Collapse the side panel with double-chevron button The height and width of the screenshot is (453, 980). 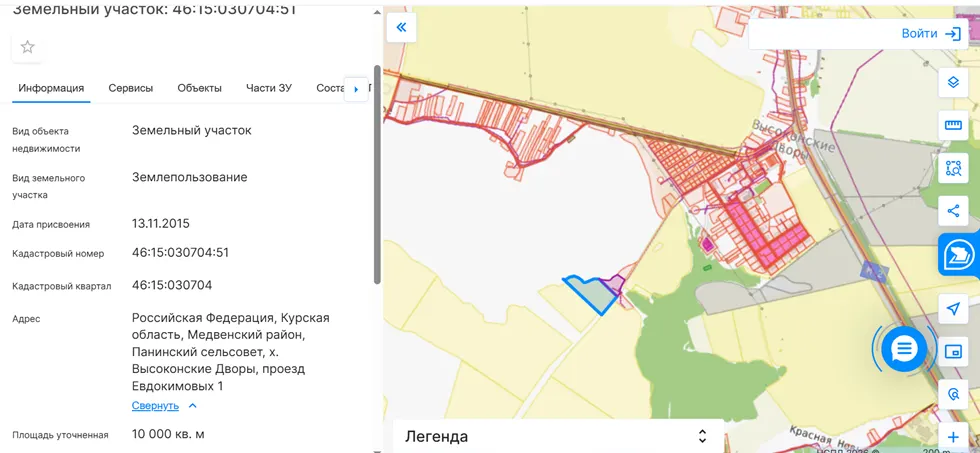click(401, 27)
